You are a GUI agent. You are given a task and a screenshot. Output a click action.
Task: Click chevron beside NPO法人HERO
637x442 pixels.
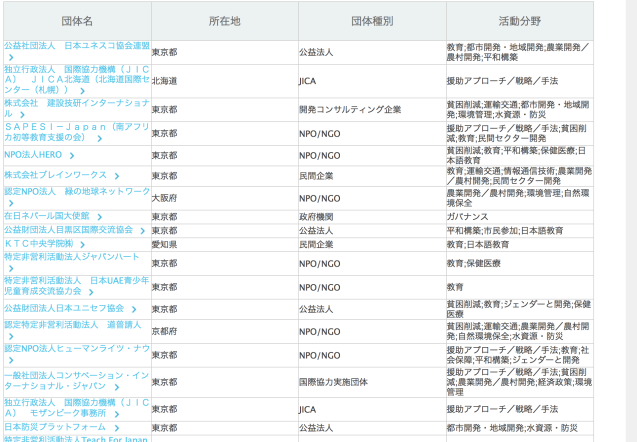(x=72, y=156)
